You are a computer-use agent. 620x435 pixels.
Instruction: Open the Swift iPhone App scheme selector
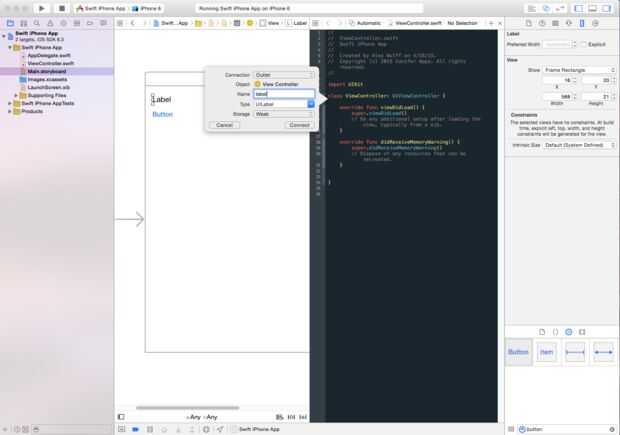[101, 8]
